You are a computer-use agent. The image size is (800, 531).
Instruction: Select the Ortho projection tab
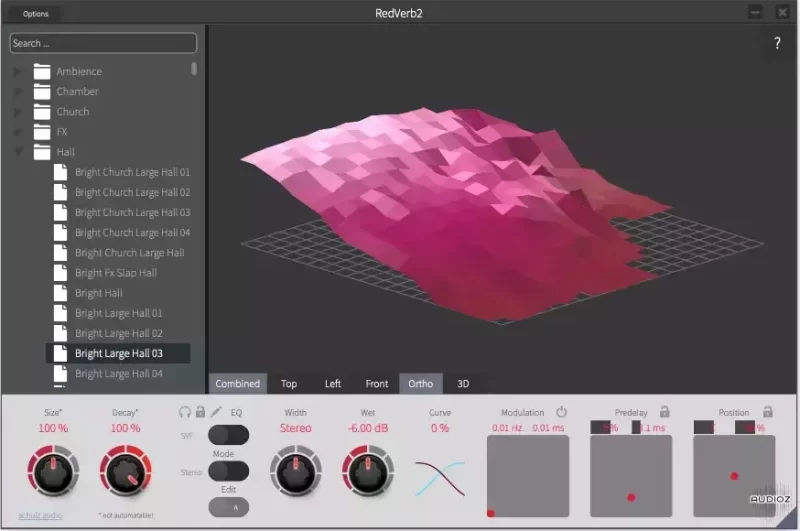(x=420, y=384)
